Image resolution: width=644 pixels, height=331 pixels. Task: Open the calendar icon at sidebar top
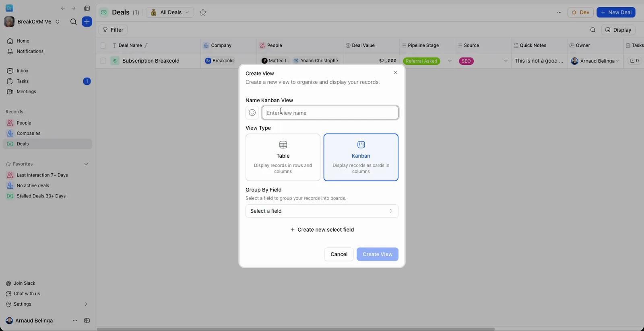(x=87, y=8)
